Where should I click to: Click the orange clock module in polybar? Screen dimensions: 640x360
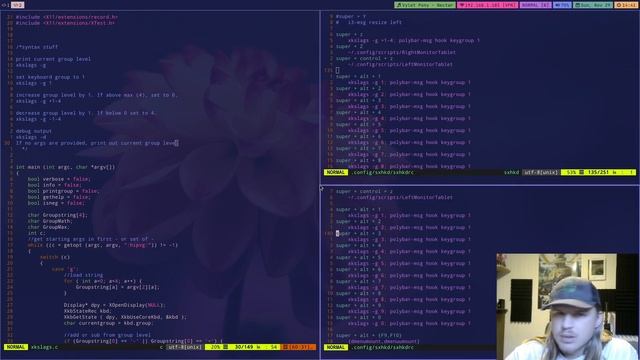[x=626, y=5]
